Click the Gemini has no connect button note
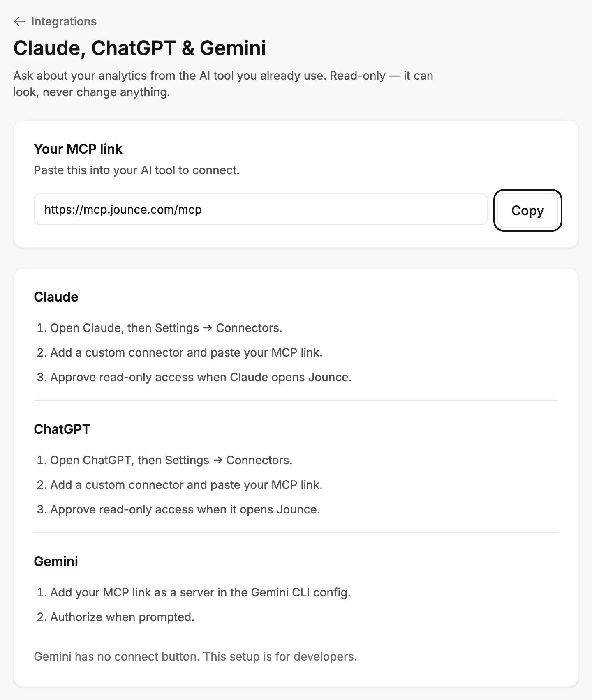592x700 pixels. coord(195,656)
